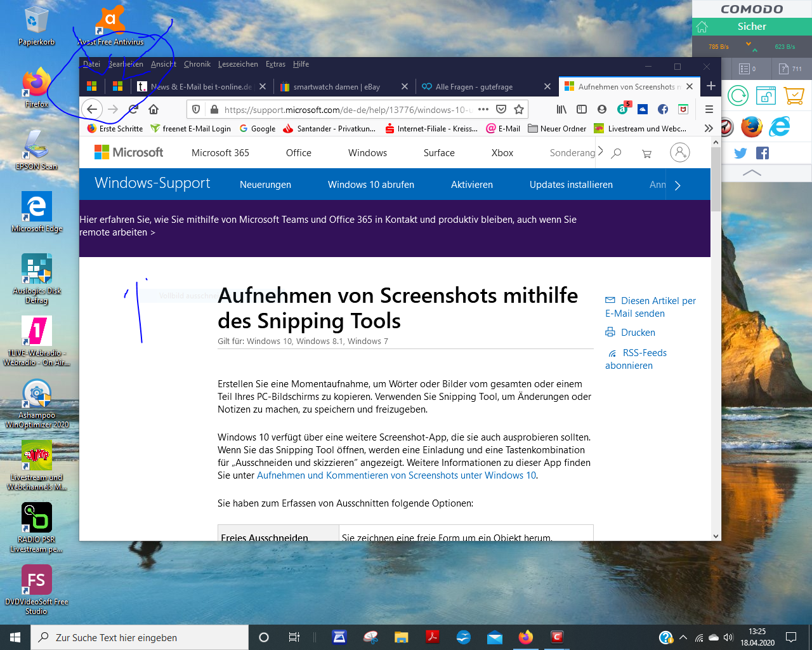The image size is (812, 650).
Task: Click the page vertical scrollbar thumb
Action: click(716, 180)
